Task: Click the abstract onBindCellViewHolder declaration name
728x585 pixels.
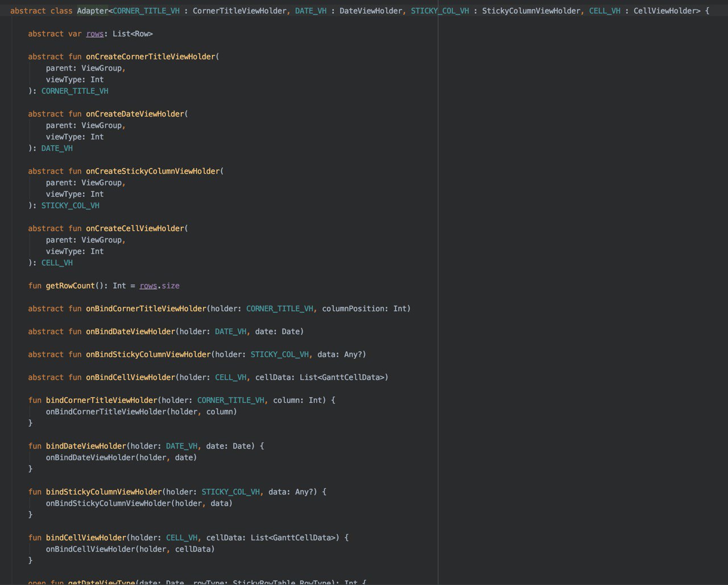Action: 130,377
